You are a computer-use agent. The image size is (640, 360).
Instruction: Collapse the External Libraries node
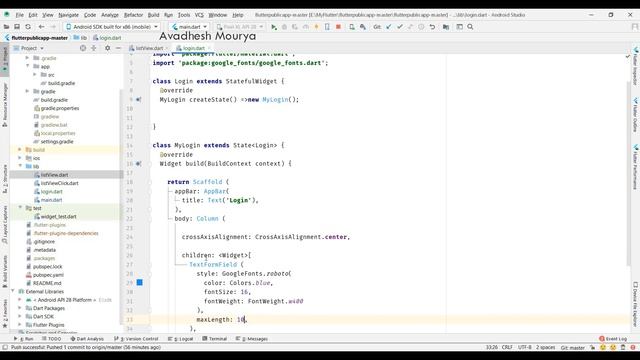click(13, 291)
